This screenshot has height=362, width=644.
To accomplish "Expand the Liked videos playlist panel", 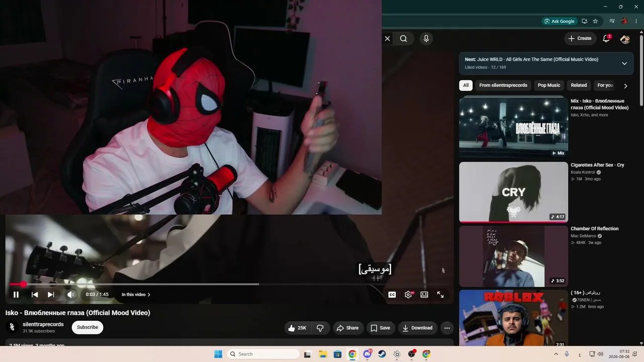I will click(624, 63).
